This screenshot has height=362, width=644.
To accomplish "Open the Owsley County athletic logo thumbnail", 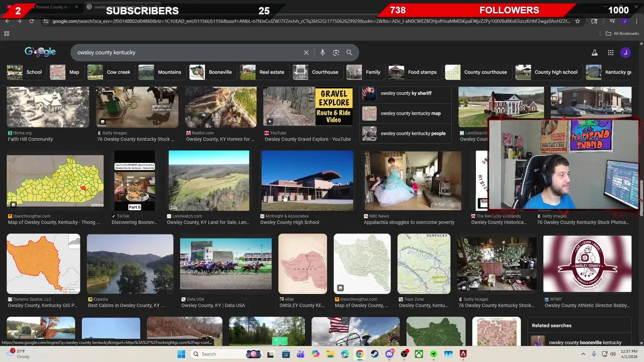I will pyautogui.click(x=587, y=263).
